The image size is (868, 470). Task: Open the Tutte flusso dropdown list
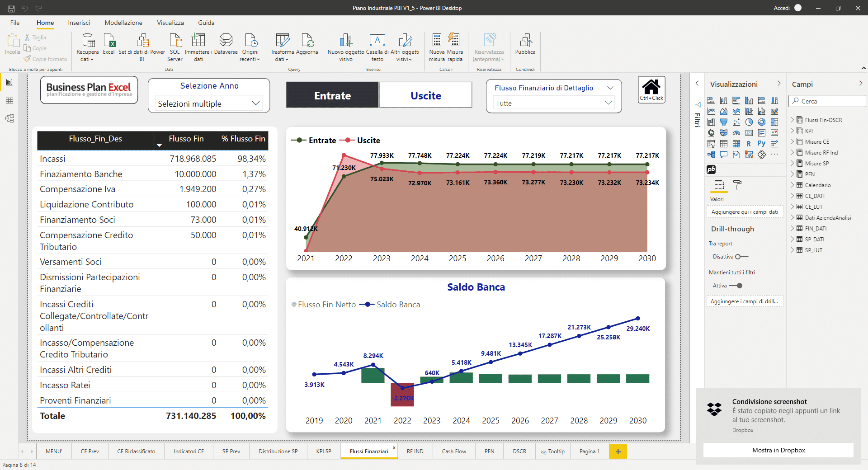coord(554,103)
